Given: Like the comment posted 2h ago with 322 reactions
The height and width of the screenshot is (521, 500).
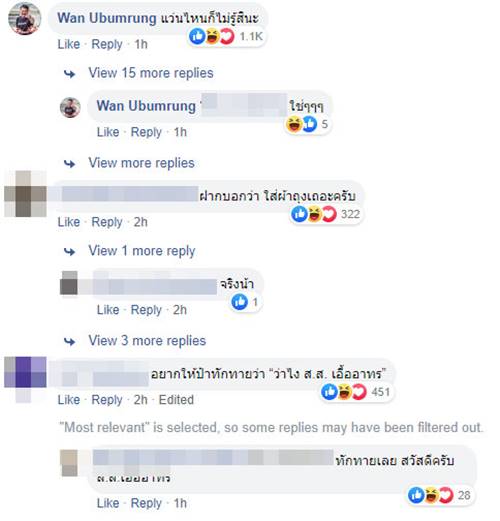Looking at the screenshot, I should (x=69, y=222).
